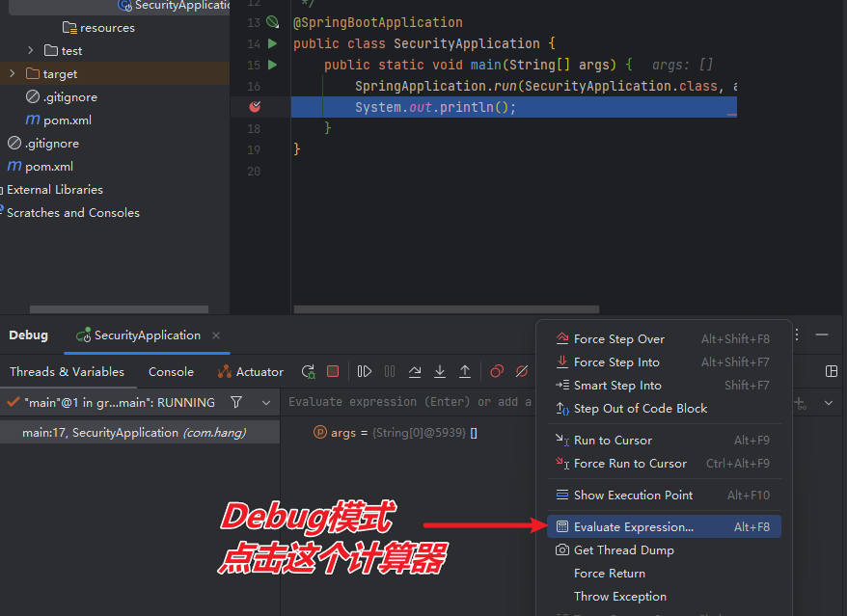The height and width of the screenshot is (616, 847).
Task: Click the Step Out up-arrow icon
Action: pyautogui.click(x=465, y=371)
